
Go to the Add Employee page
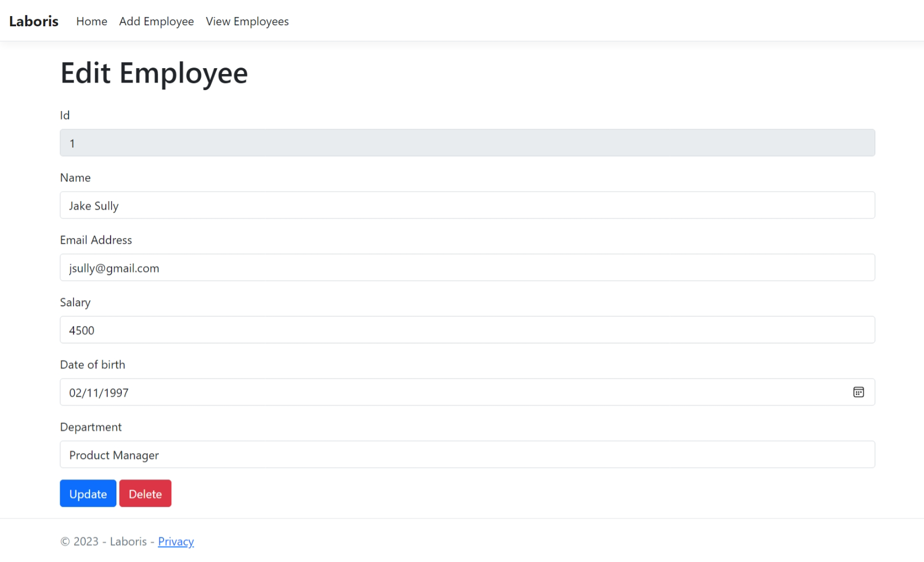[x=156, y=21]
